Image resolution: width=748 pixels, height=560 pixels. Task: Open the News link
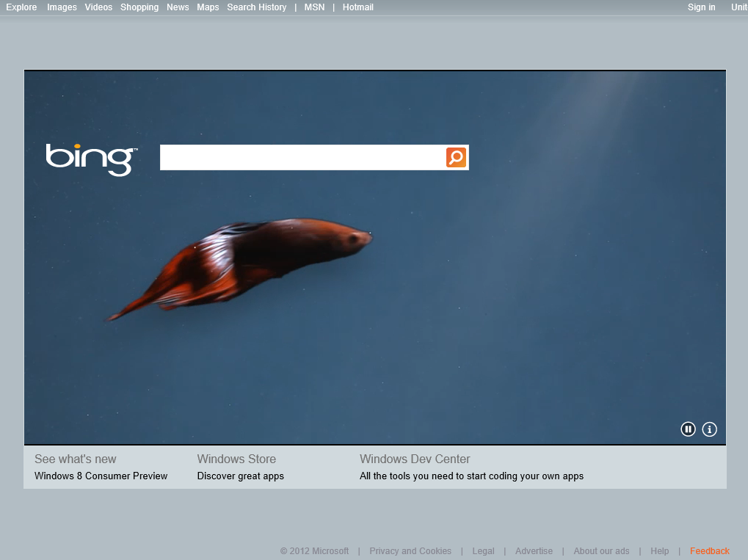click(178, 7)
